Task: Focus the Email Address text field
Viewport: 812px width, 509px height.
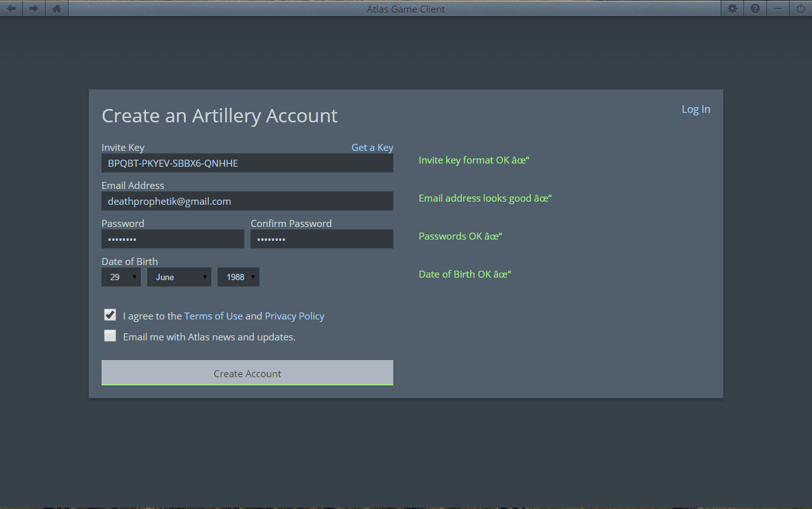Action: click(x=247, y=201)
